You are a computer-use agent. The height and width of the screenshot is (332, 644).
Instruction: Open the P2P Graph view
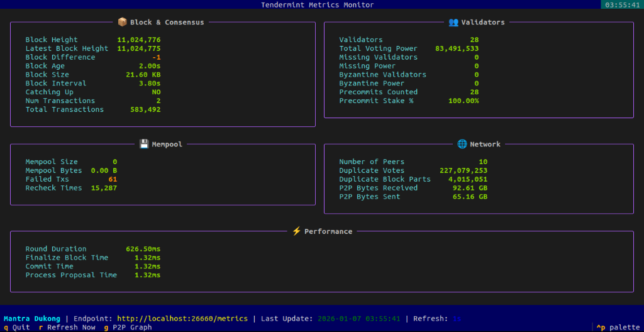[x=128, y=328]
